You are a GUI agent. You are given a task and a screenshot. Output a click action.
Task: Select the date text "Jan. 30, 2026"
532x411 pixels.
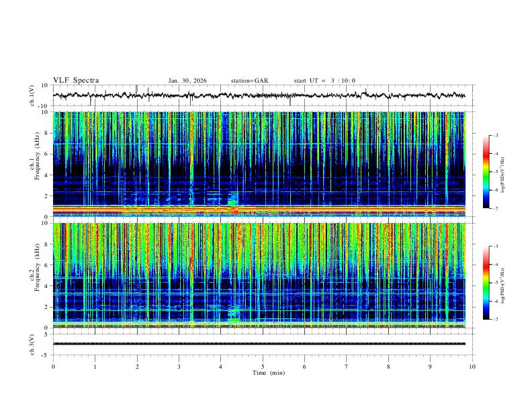(x=187, y=81)
